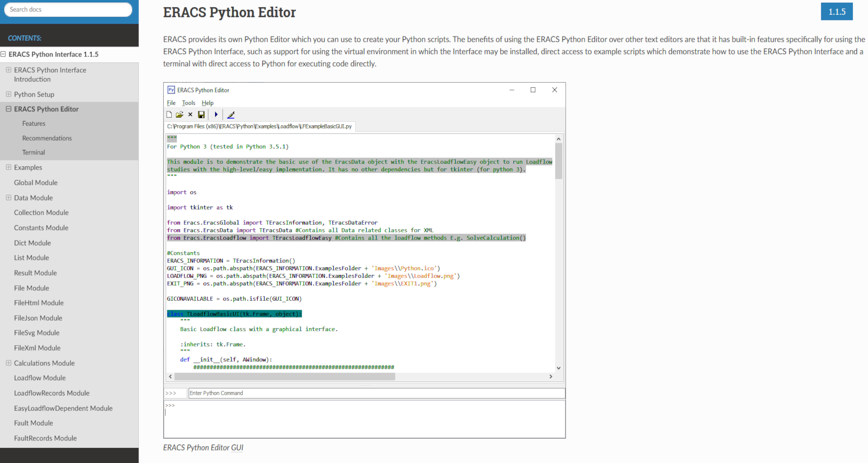Expand the Examples tree item
This screenshot has height=463, width=868.
tap(8, 167)
